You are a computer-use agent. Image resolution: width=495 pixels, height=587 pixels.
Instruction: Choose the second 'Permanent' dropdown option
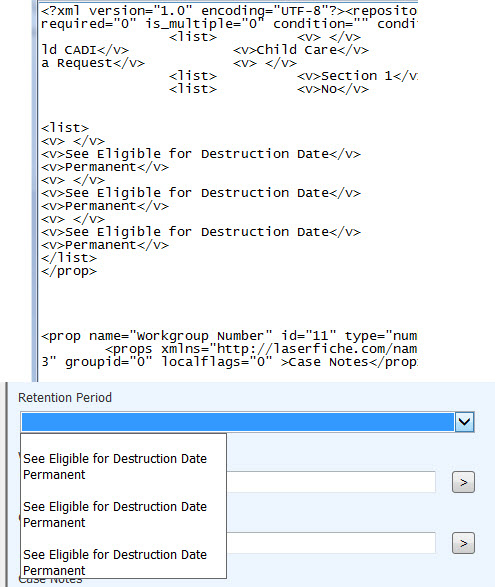tap(54, 523)
